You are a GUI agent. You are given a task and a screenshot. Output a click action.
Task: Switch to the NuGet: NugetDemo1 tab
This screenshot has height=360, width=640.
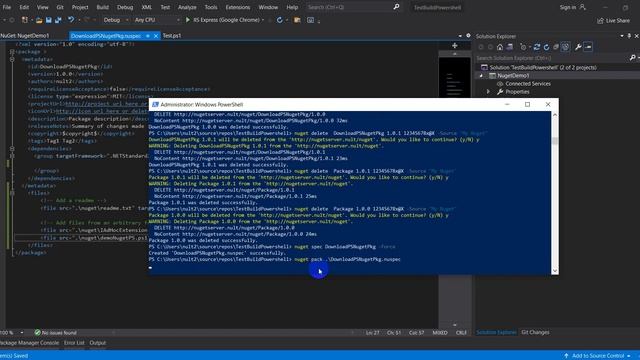pyautogui.click(x=25, y=36)
